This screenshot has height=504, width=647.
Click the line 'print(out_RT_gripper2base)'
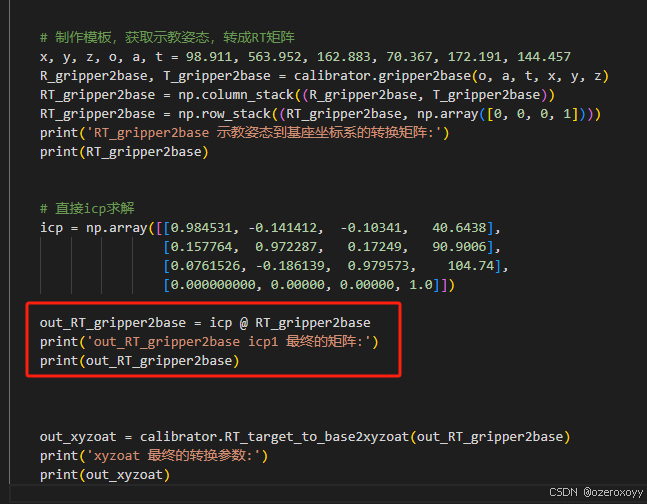coord(139,361)
